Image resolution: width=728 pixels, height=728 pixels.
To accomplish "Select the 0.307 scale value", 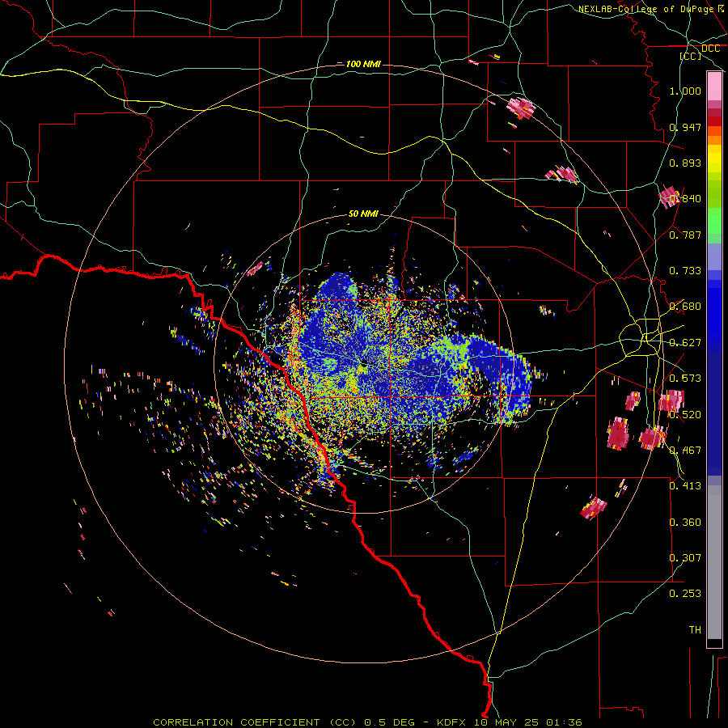I will tap(685, 558).
